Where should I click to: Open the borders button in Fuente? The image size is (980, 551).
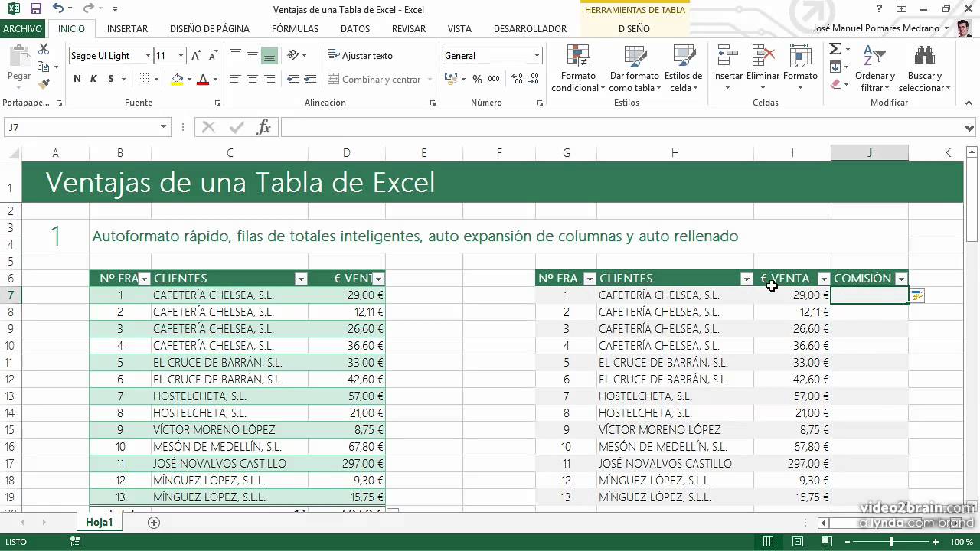click(x=143, y=79)
